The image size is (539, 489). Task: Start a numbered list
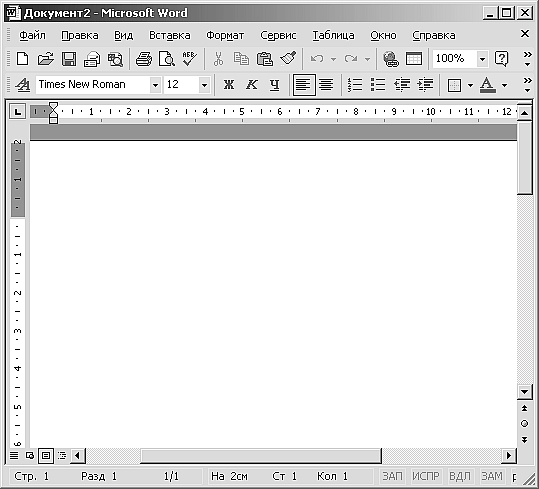pyautogui.click(x=355, y=85)
